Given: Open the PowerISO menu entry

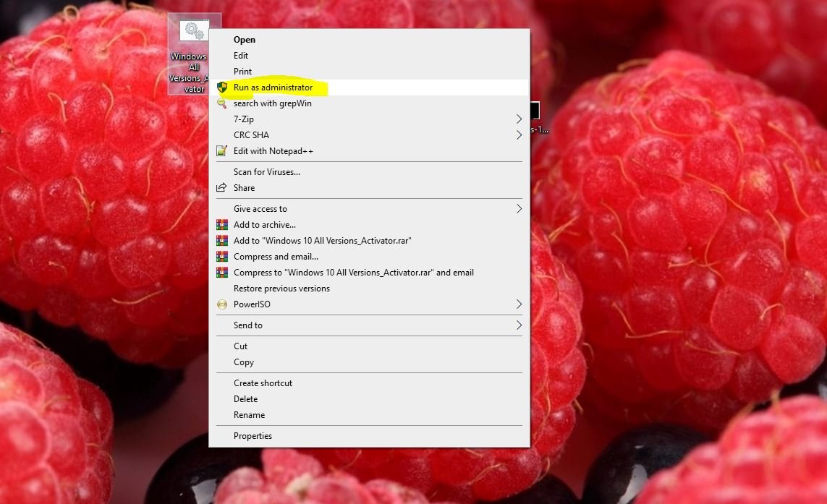Looking at the screenshot, I should [x=369, y=304].
